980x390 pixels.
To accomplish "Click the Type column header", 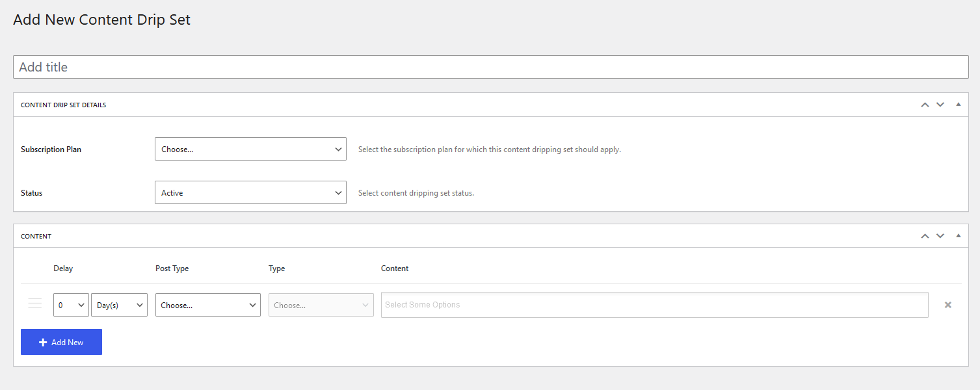I will click(x=277, y=268).
